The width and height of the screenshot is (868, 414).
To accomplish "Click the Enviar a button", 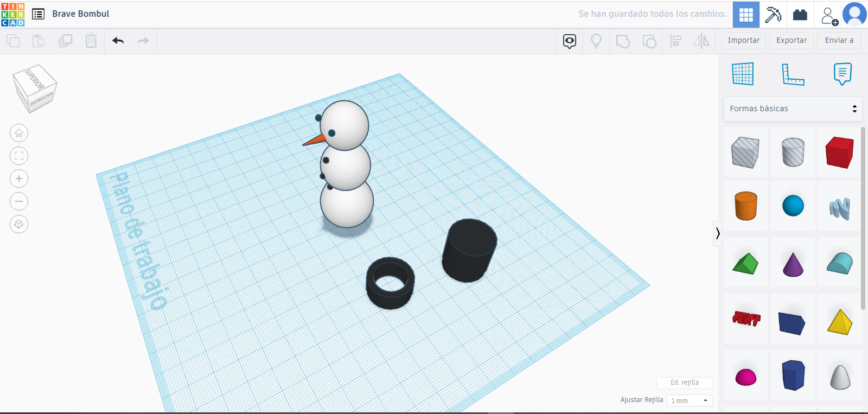I will click(x=839, y=41).
